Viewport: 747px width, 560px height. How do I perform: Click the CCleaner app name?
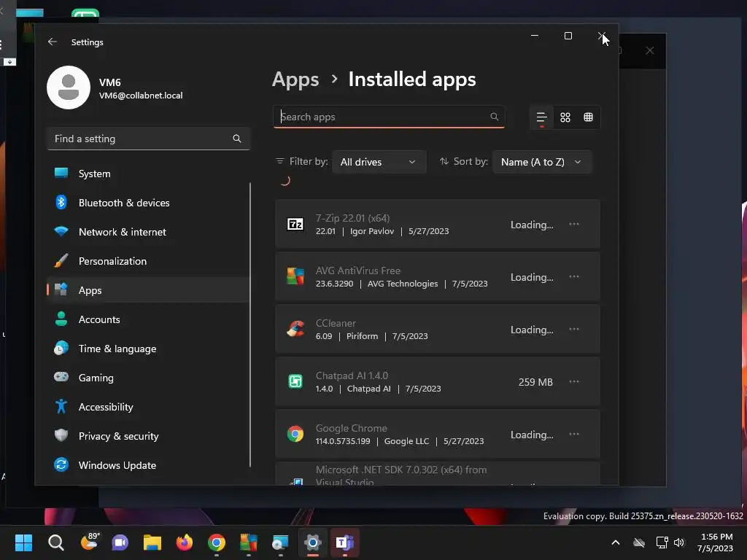click(336, 323)
